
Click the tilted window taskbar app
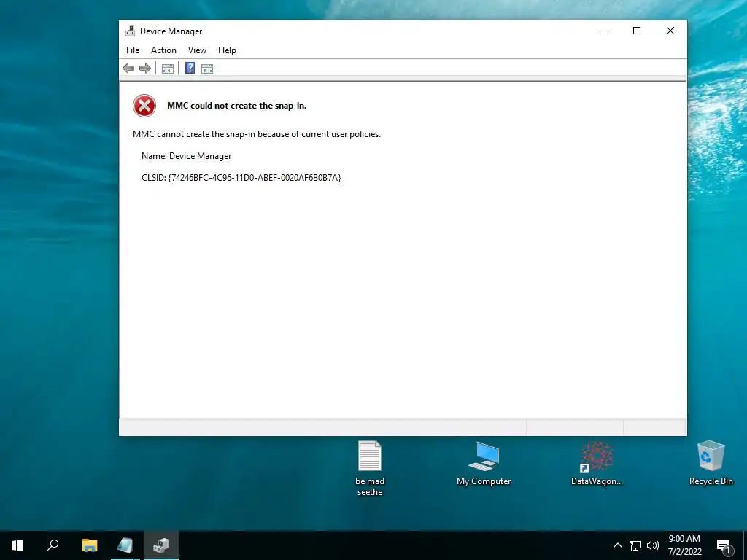click(x=125, y=545)
